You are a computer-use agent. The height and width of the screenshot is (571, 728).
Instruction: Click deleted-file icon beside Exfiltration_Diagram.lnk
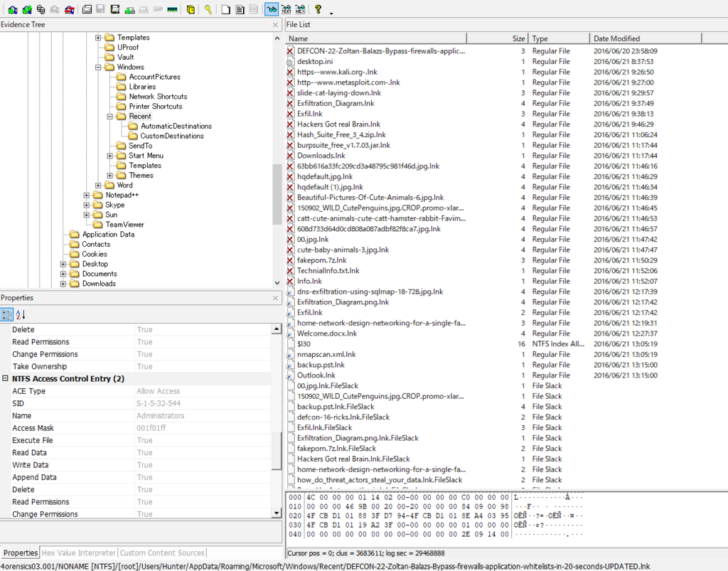click(290, 104)
